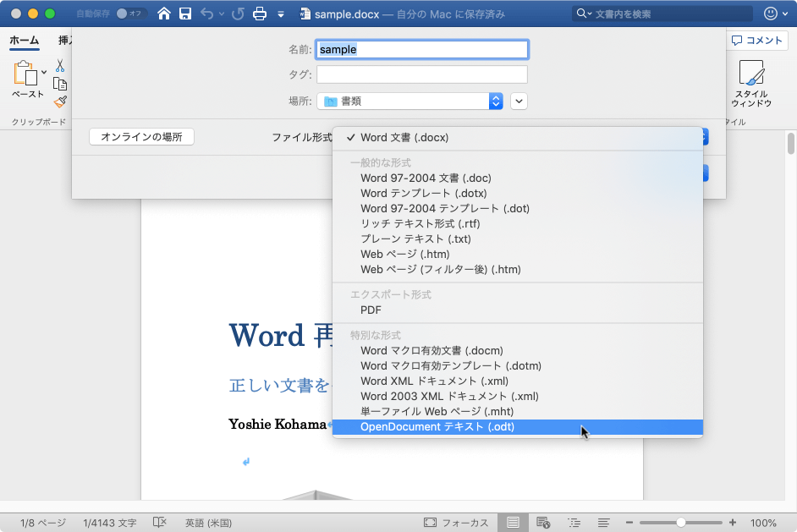This screenshot has width=797, height=532.
Task: Click the Cut scissors icon
Action: pyautogui.click(x=60, y=65)
